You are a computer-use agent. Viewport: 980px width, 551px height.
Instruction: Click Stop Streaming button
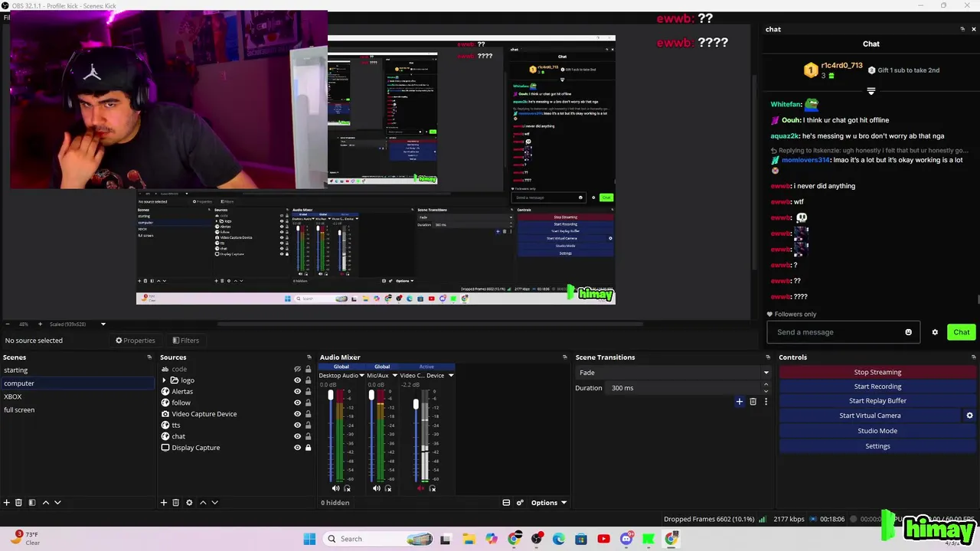pos(877,372)
